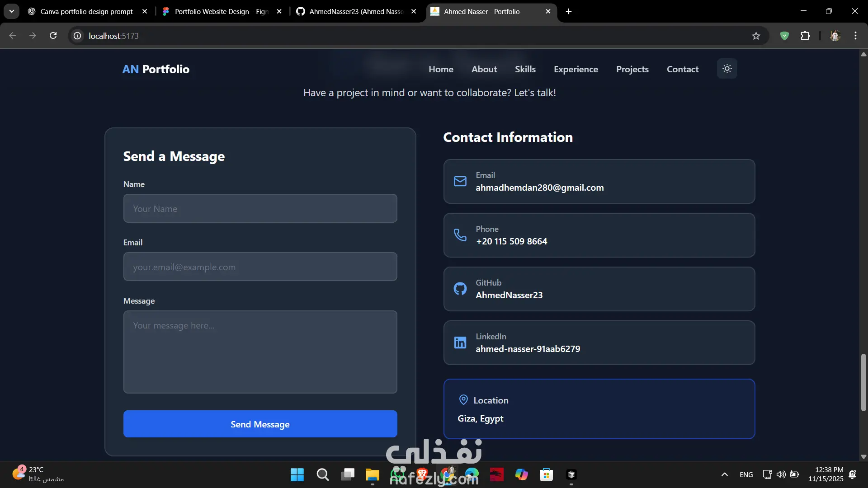Image resolution: width=868 pixels, height=488 pixels.
Task: Expand the system tray hidden icons chevron
Action: tap(724, 474)
